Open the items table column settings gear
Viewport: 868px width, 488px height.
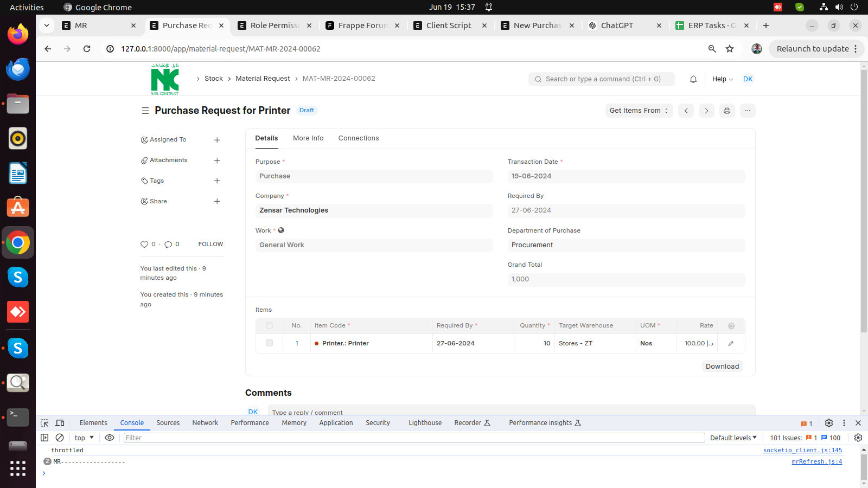[731, 326]
